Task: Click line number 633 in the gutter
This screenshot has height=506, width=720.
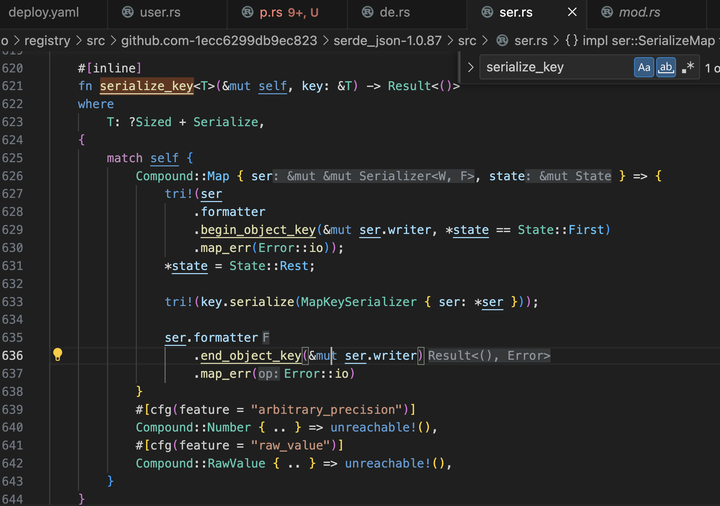Action: [12, 301]
